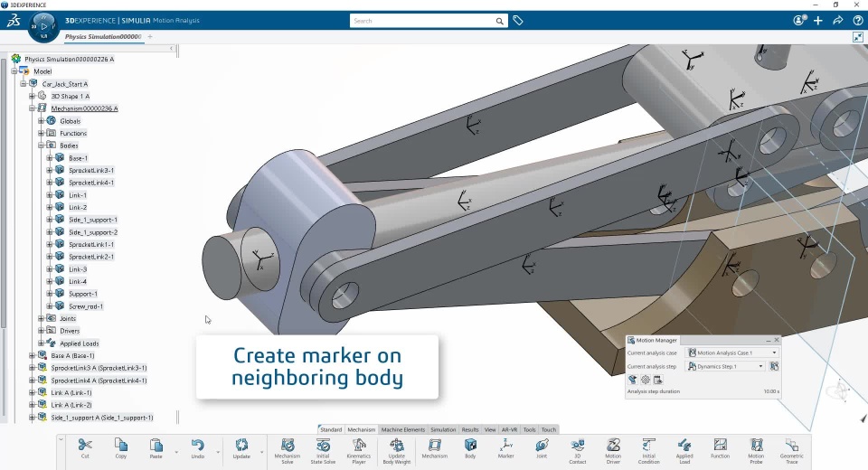Click the search magnifier icon
The width and height of the screenshot is (868, 470).
point(499,21)
